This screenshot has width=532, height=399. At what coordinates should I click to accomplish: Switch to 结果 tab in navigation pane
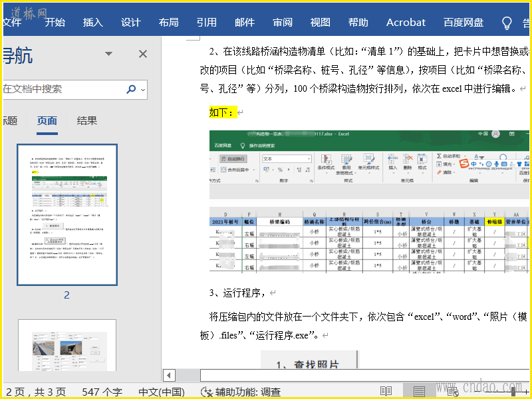coord(87,120)
